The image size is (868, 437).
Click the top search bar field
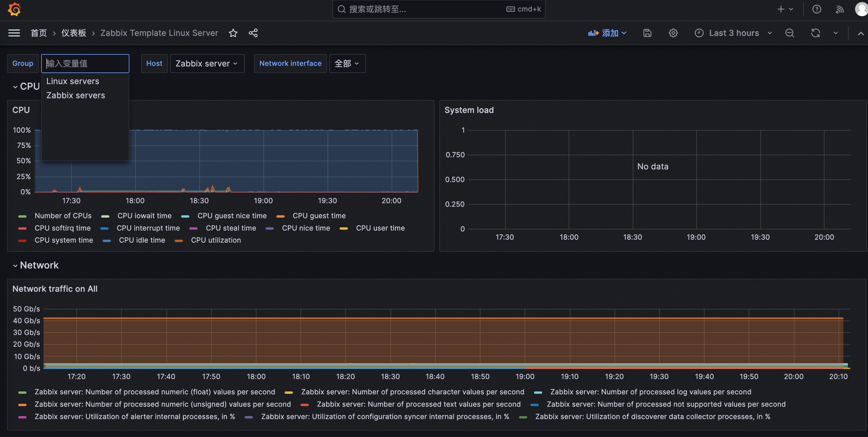[x=425, y=9]
